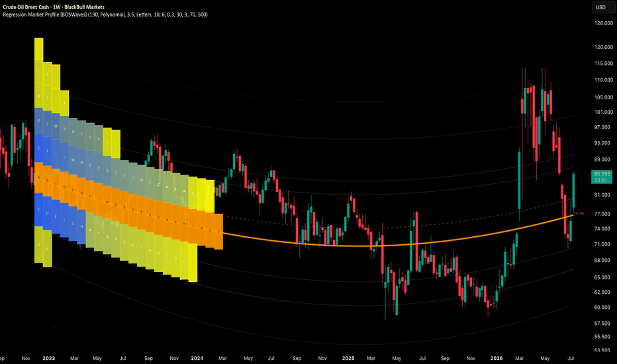Image resolution: width=617 pixels, height=364 pixels.
Task: Click the tall green candle of March 2026
Action: 520,181
